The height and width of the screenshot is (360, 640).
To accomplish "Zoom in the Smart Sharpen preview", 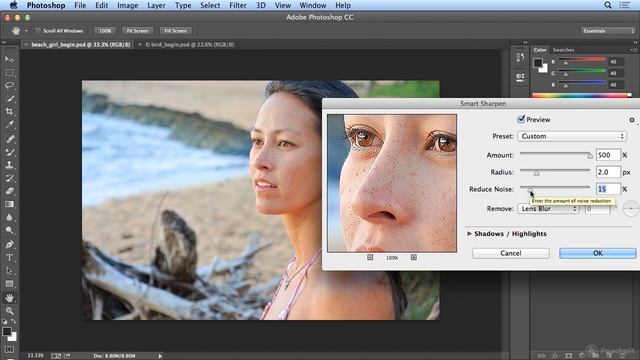I will coord(413,258).
